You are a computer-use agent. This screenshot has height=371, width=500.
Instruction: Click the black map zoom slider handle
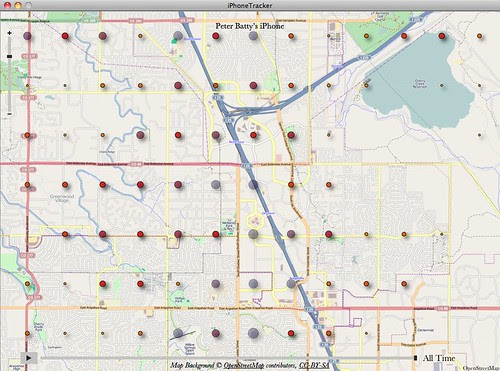point(9,57)
